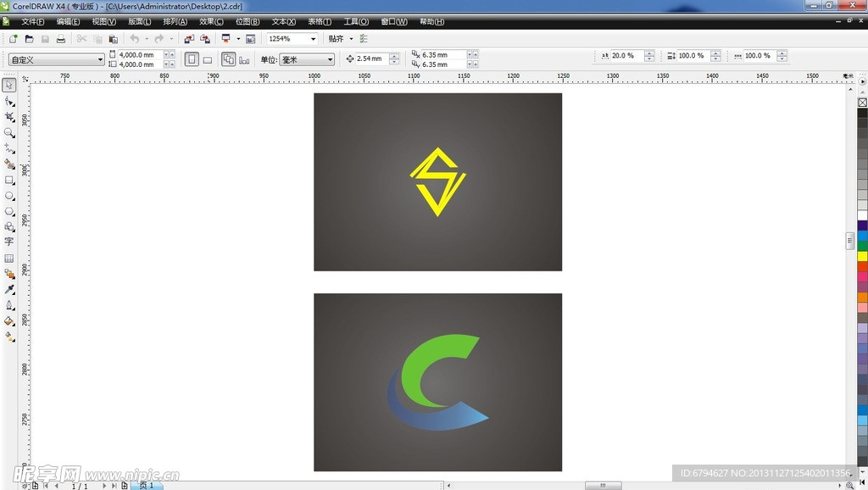
Task: Select the Pick tool in the toolbox
Action: (x=9, y=85)
